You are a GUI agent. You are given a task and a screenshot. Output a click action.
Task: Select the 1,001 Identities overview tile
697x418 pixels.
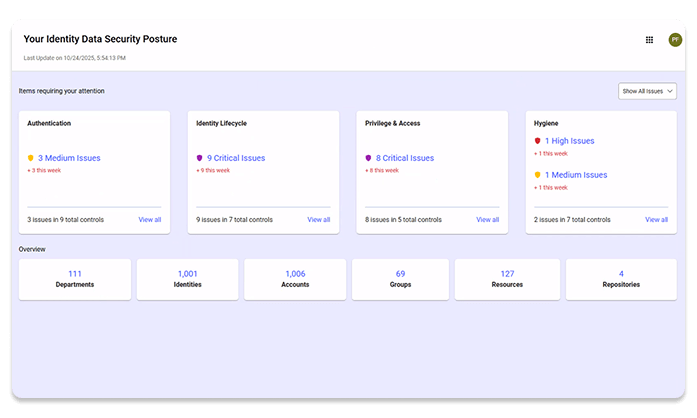pyautogui.click(x=188, y=279)
